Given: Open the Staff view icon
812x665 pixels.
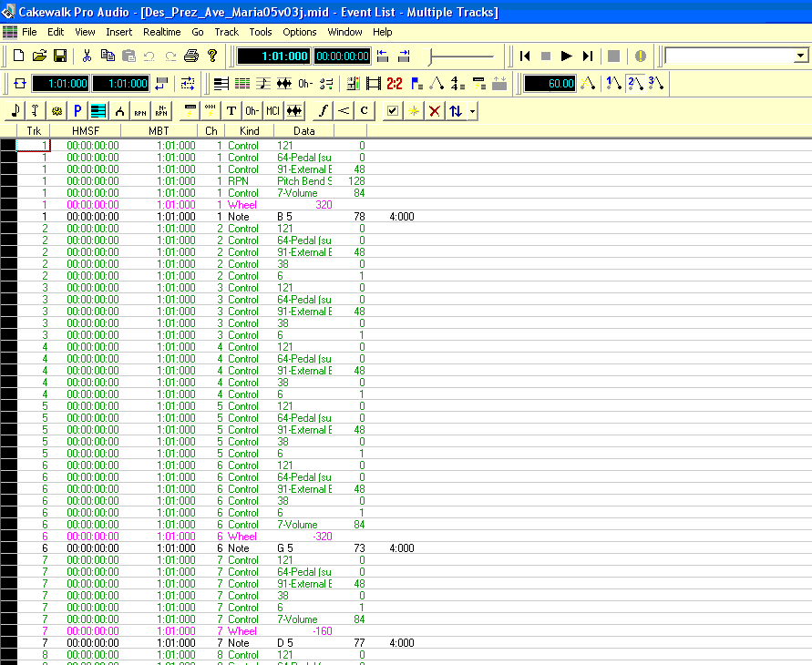Looking at the screenshot, I should pos(262,83).
